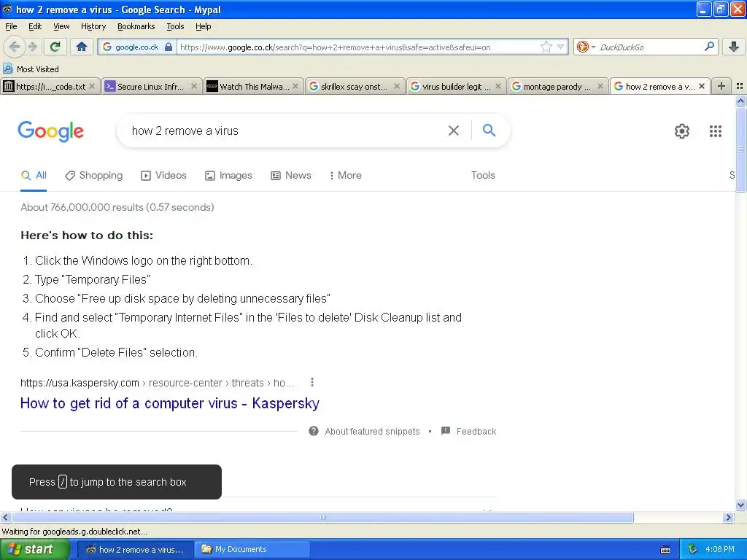Run the Google search with the magnifier icon
The height and width of the screenshot is (560, 747).
(489, 130)
